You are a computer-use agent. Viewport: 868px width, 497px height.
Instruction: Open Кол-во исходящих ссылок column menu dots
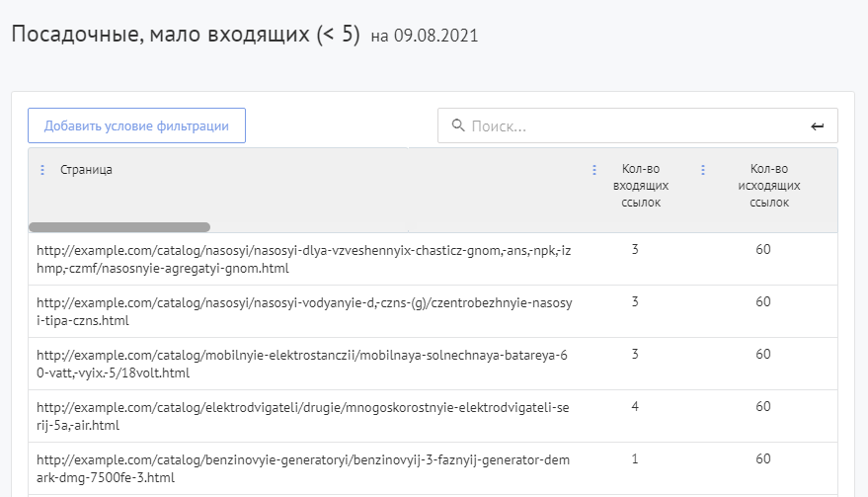click(703, 170)
